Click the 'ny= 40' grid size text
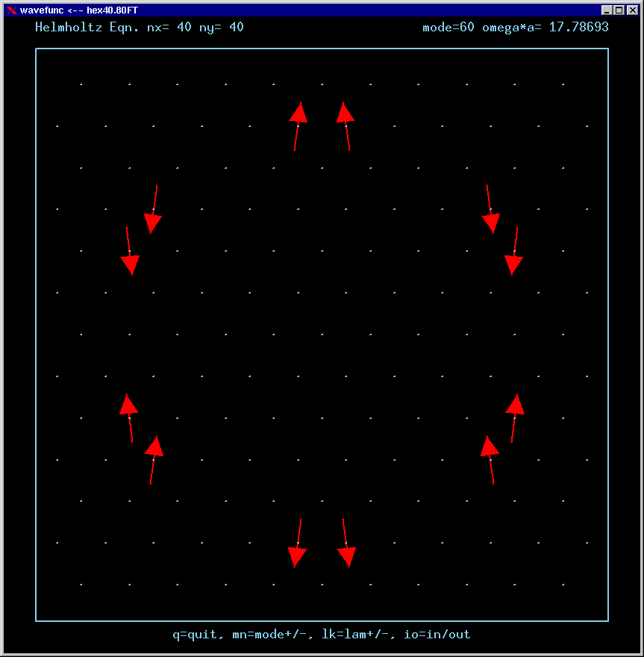The image size is (644, 657). coord(221,28)
